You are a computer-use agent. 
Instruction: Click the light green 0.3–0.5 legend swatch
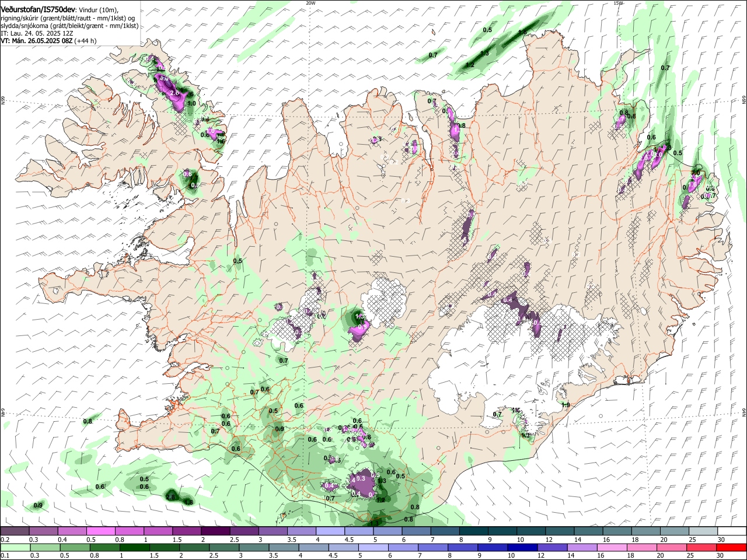pyautogui.click(x=45, y=547)
